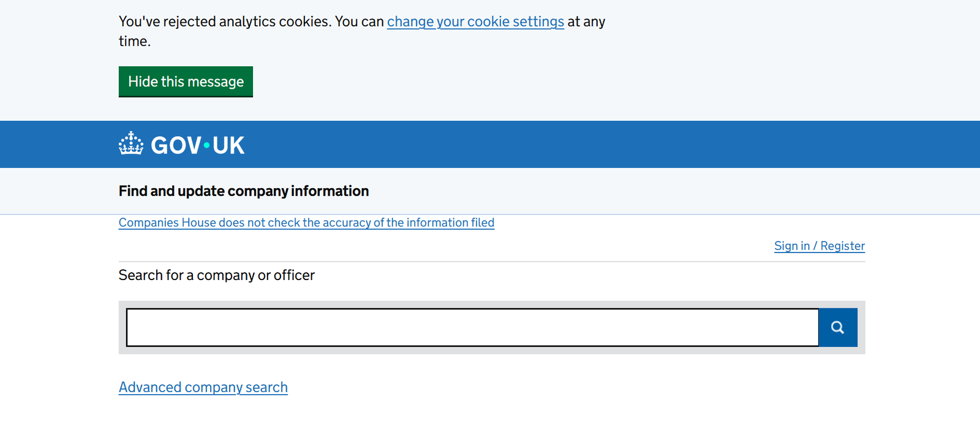
Task: Choose the advanced search link below the search bar
Action: (x=203, y=387)
